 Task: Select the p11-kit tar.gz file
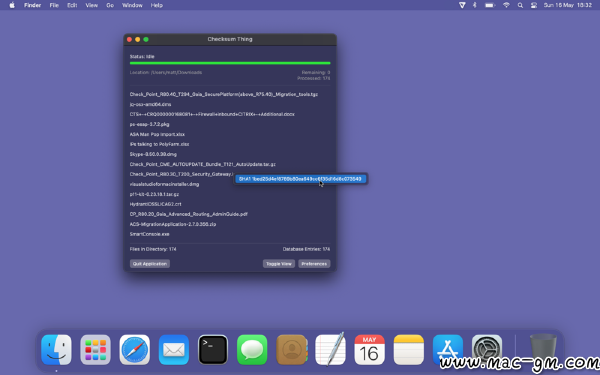pos(154,194)
